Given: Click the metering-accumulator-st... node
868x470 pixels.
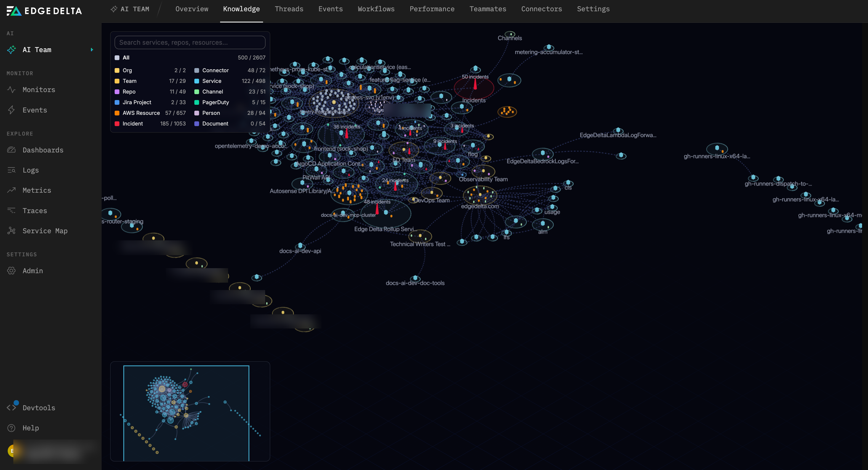Looking at the screenshot, I should 549,47.
